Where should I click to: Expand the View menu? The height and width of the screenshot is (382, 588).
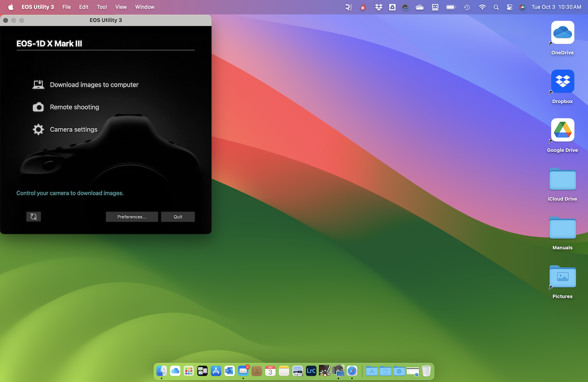tap(121, 7)
